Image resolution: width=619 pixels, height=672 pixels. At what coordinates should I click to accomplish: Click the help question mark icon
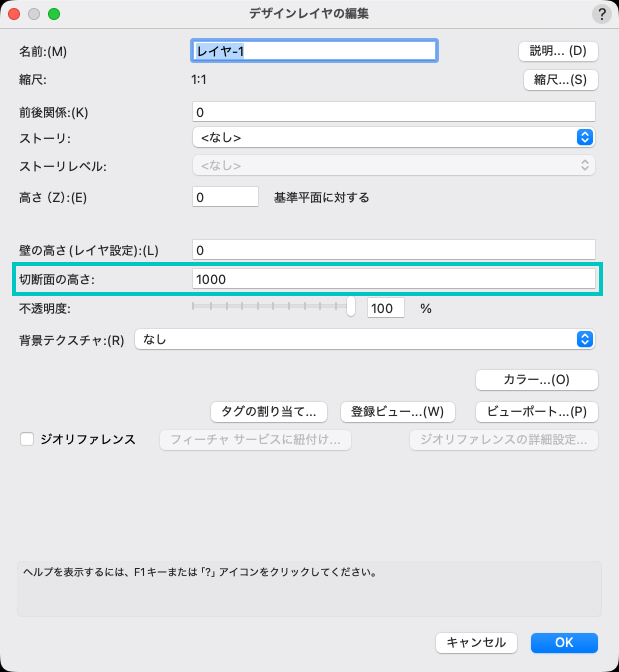tap(602, 14)
